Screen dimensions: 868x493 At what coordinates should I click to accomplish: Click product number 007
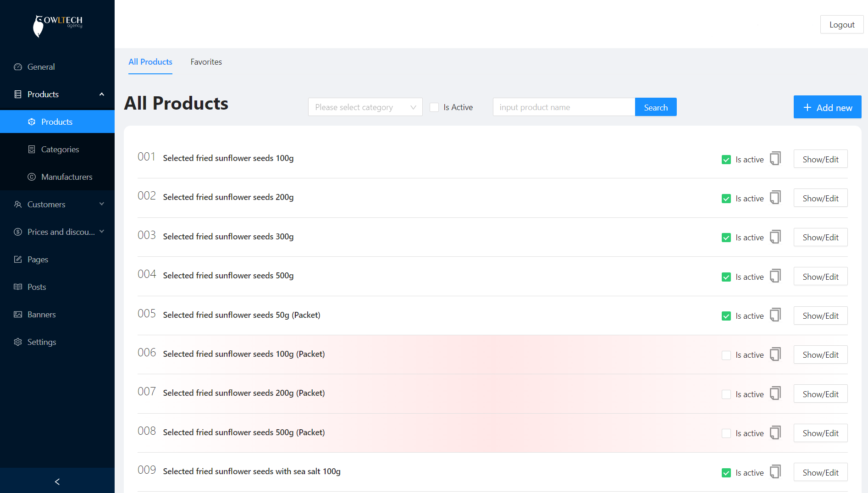tap(147, 392)
